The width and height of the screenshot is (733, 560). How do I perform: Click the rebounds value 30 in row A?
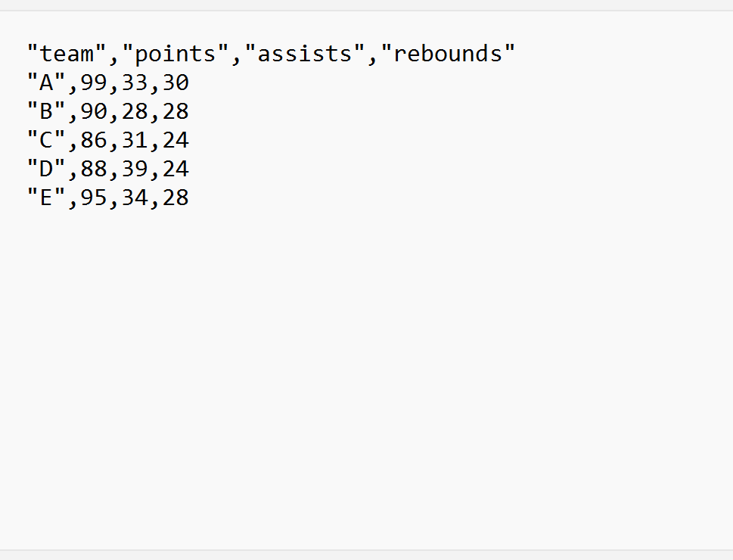(x=175, y=82)
